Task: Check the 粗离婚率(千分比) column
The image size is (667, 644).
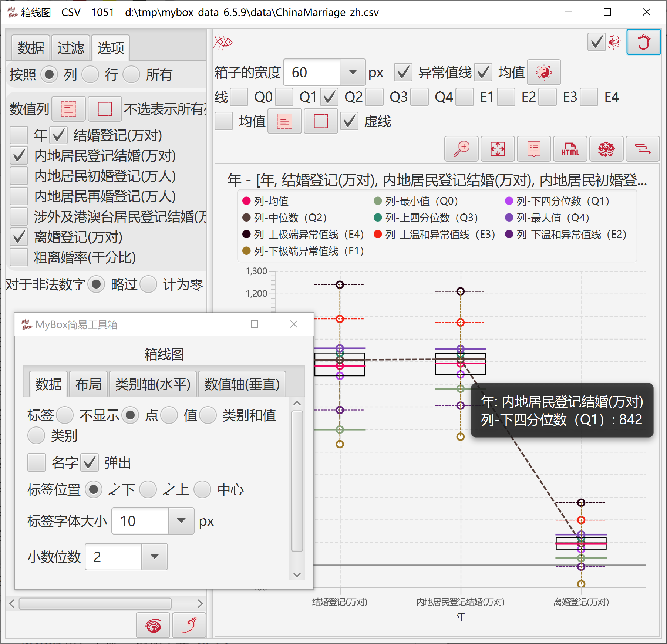Action: [x=19, y=257]
